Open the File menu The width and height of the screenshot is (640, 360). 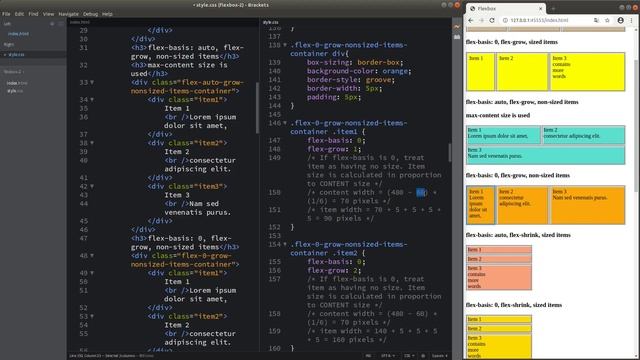[6, 14]
